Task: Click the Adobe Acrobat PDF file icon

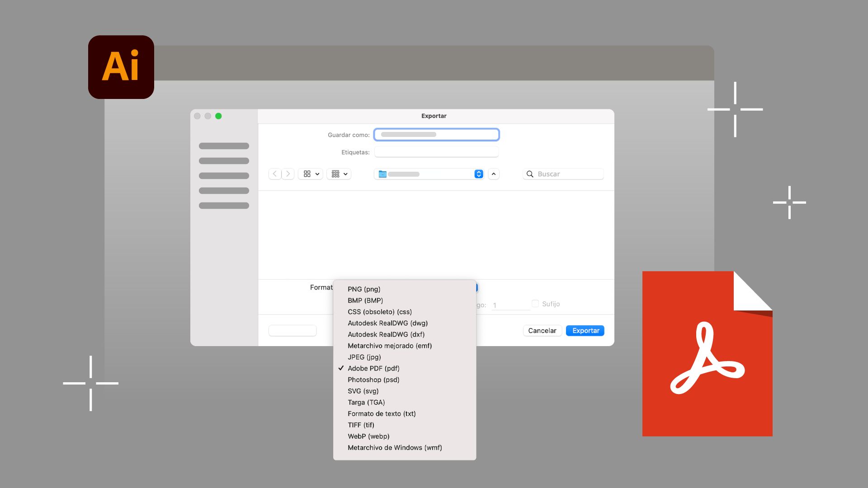Action: (x=705, y=353)
